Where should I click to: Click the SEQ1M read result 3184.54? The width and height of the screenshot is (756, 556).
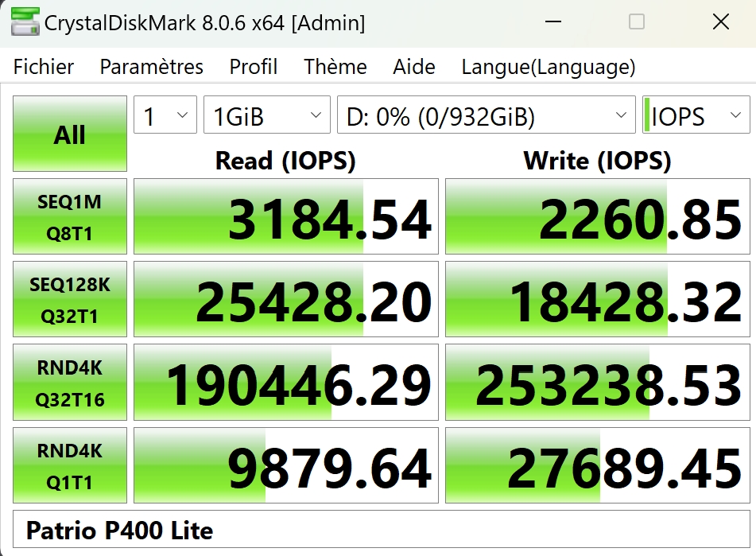286,217
